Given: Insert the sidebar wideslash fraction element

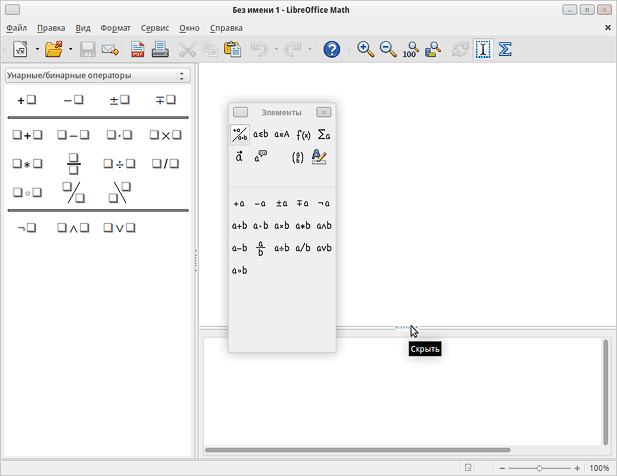Looking at the screenshot, I should point(74,192).
